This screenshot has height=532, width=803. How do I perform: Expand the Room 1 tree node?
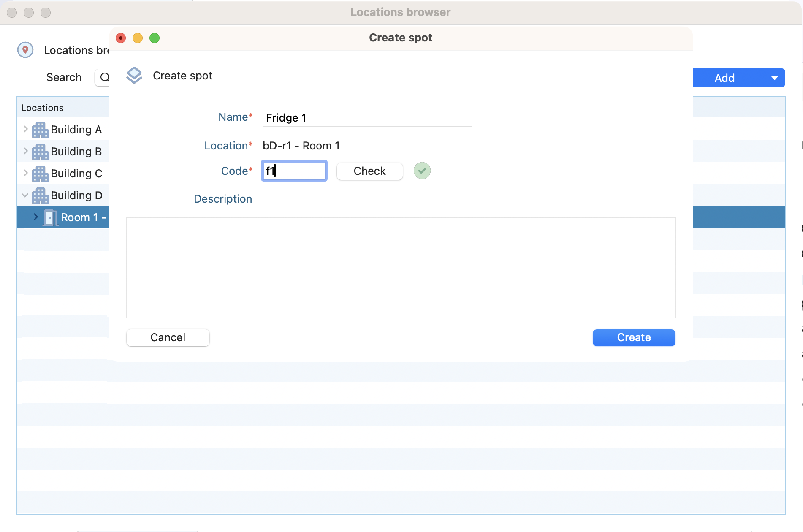click(36, 217)
